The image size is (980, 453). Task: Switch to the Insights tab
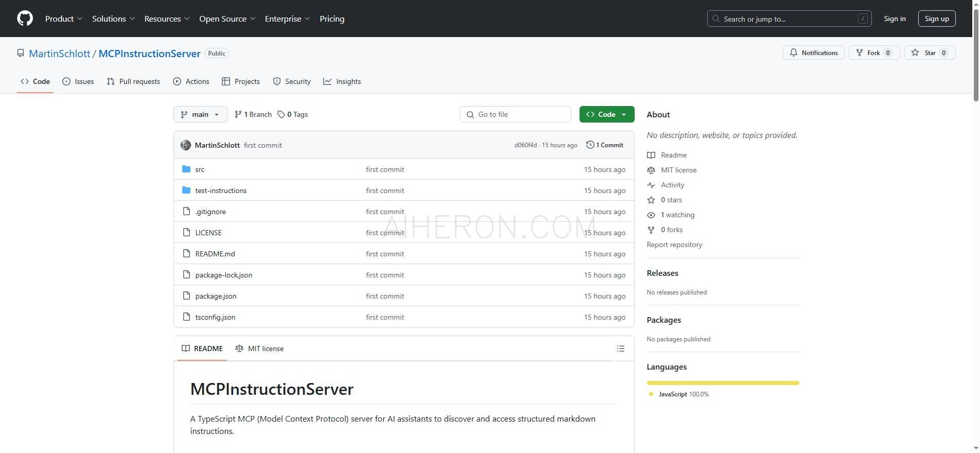(342, 81)
